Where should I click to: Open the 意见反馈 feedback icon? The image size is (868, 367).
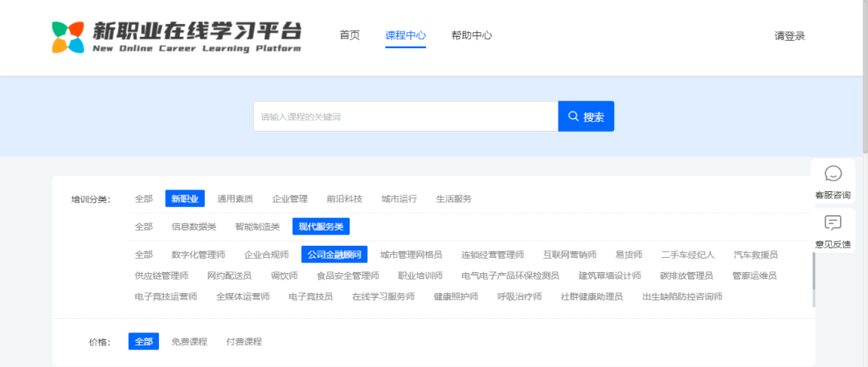pyautogui.click(x=833, y=223)
